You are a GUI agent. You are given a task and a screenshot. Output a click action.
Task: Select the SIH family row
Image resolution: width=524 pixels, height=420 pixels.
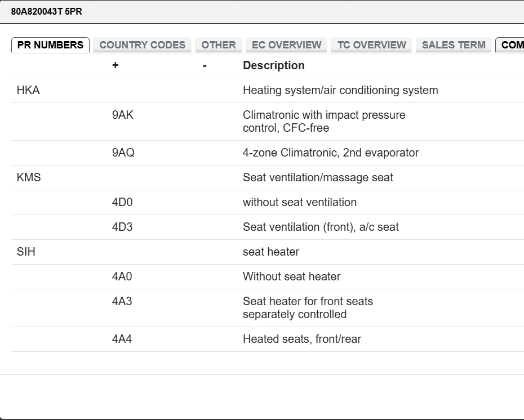[x=26, y=252]
